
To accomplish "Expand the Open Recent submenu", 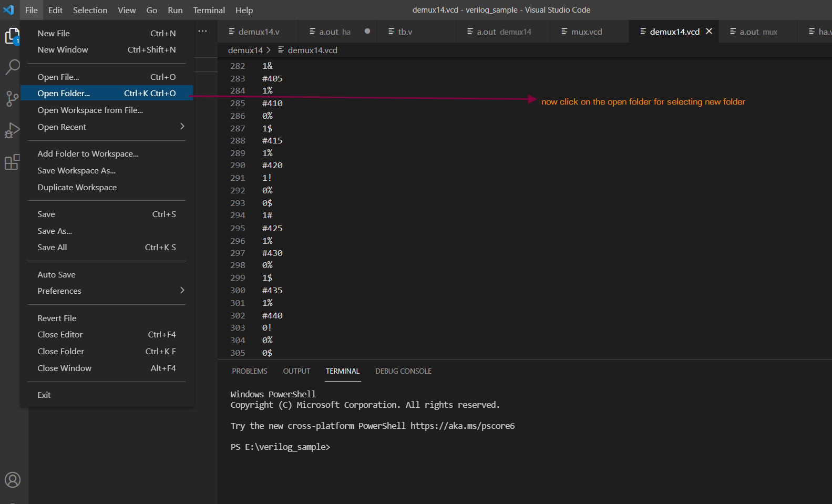I will click(x=107, y=127).
